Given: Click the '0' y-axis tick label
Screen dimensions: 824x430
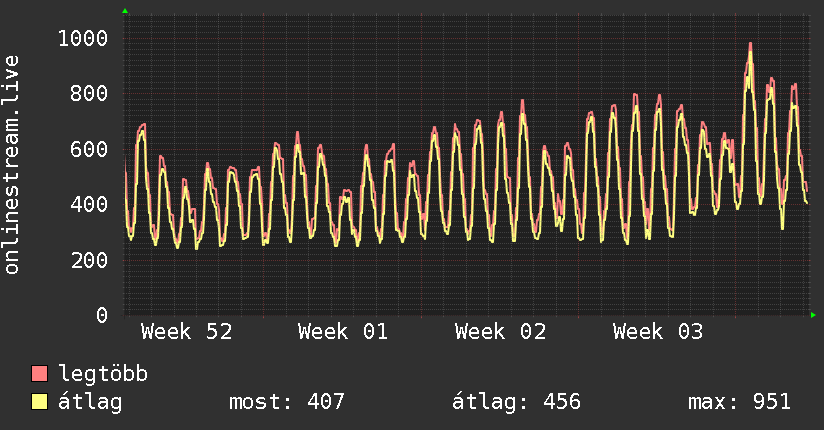Looking at the screenshot, I should [102, 315].
